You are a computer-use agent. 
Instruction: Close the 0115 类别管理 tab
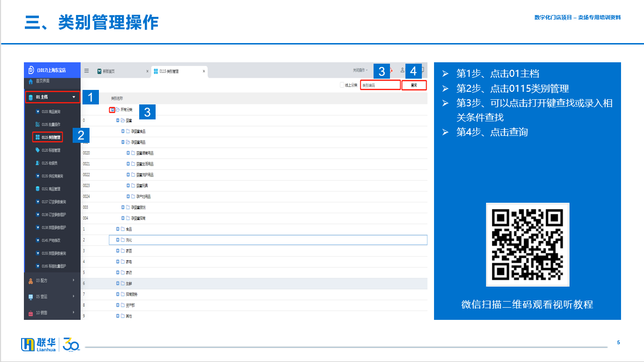[x=204, y=71]
